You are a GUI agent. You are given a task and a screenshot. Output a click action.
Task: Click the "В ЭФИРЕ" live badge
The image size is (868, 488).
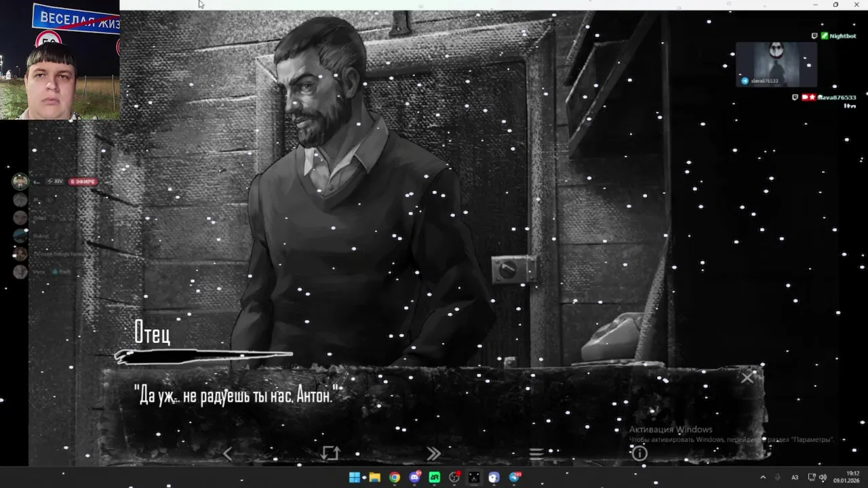coord(83,182)
